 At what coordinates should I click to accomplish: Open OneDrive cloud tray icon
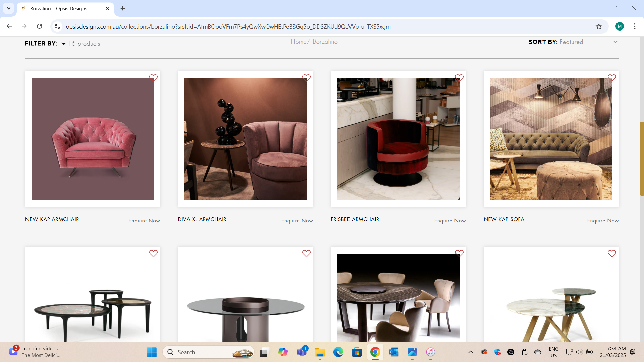pos(538,352)
